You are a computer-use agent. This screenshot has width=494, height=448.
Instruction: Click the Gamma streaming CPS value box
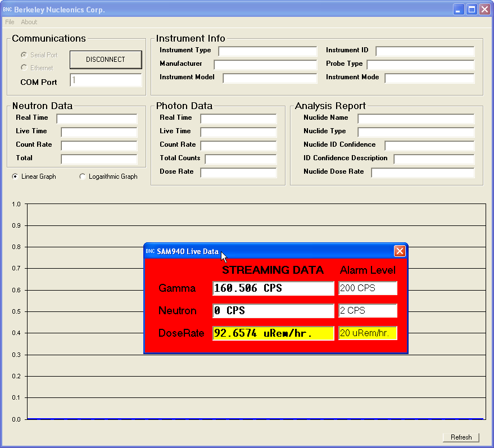coord(273,288)
